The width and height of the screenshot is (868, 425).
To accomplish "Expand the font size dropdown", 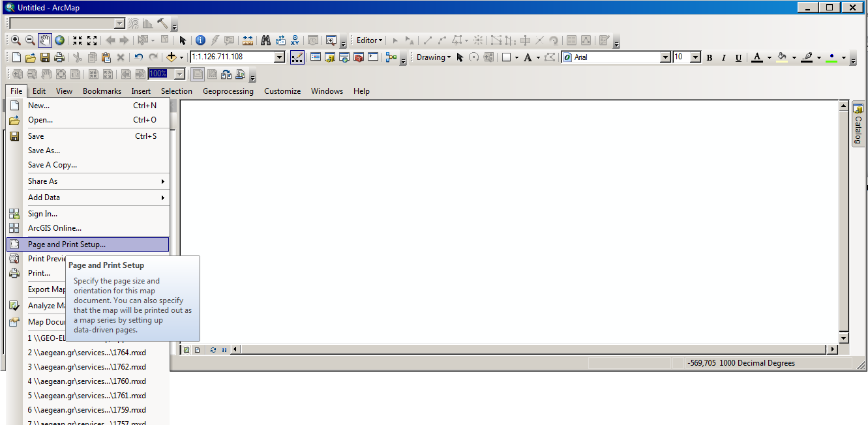I will click(695, 57).
